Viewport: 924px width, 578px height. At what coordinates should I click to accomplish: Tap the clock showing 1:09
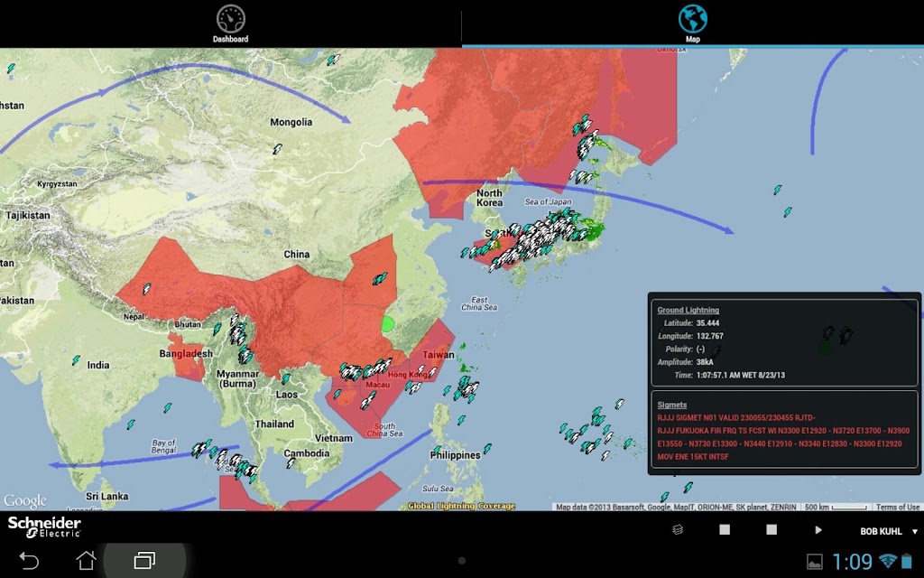click(x=852, y=562)
